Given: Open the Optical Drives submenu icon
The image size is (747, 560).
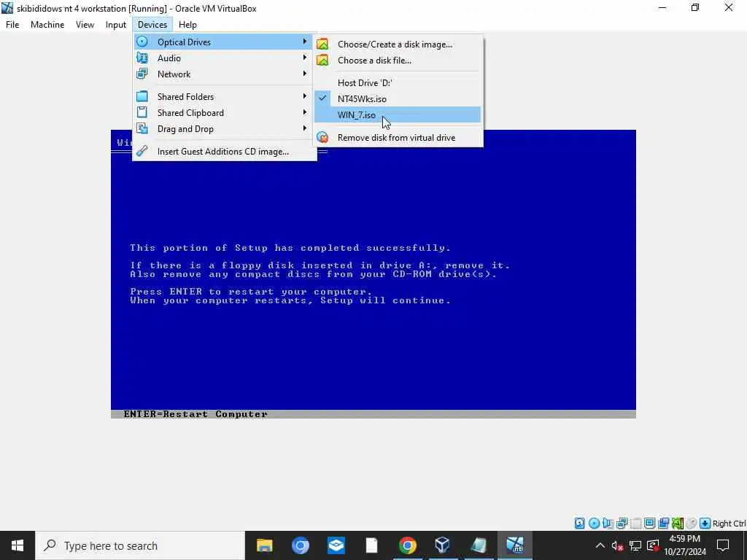Looking at the screenshot, I should pos(142,42).
